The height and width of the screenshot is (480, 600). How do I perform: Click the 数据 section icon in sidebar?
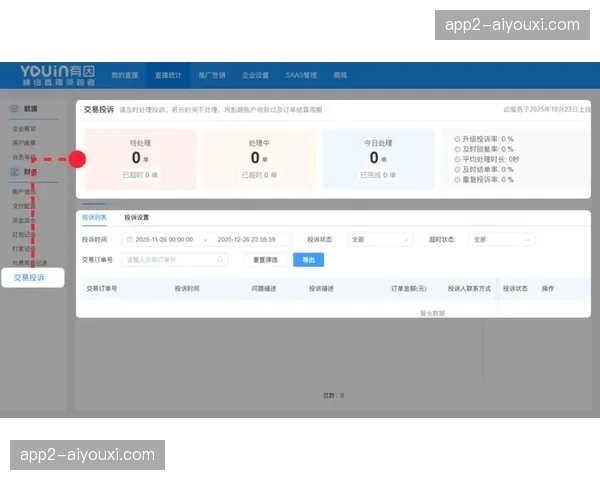coord(14,109)
